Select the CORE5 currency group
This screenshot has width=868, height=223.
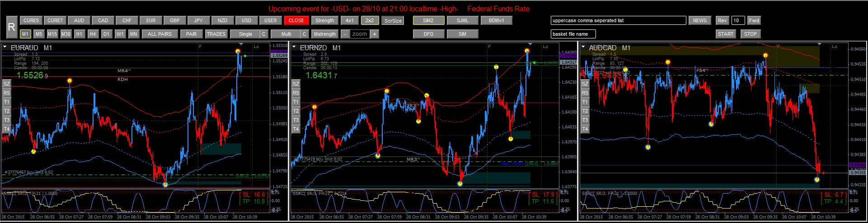click(31, 20)
